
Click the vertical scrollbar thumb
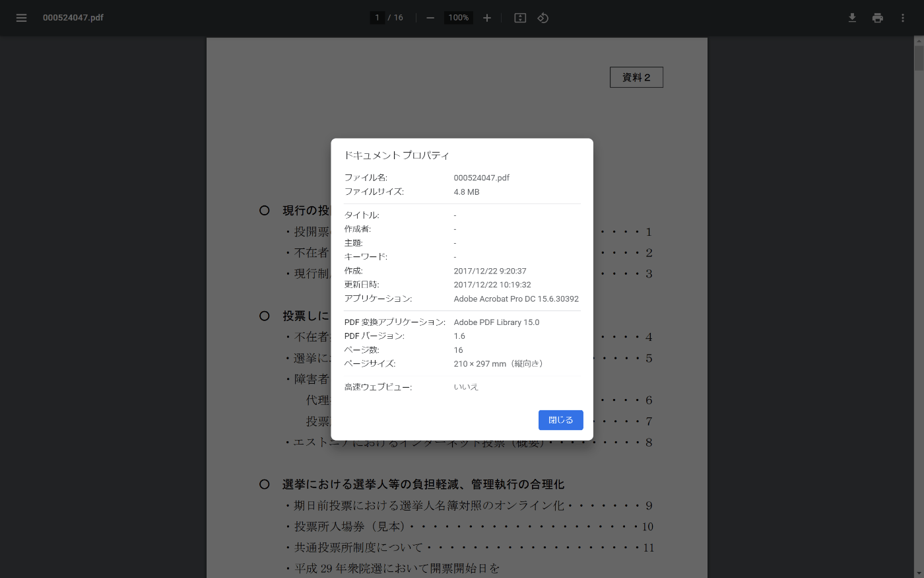point(919,58)
